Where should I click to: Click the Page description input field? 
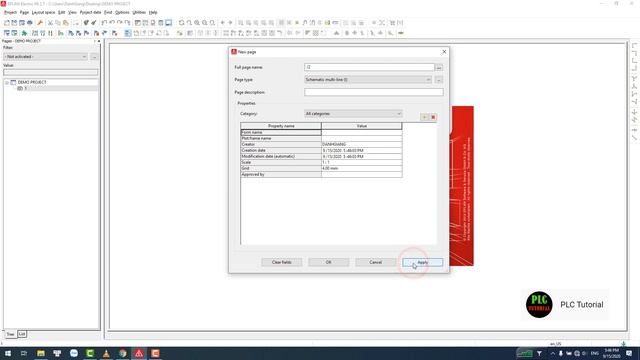pyautogui.click(x=373, y=93)
